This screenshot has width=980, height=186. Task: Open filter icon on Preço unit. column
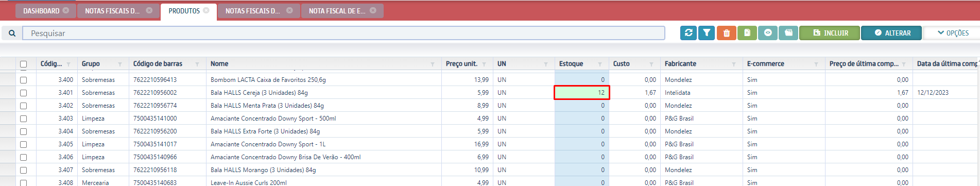(x=484, y=64)
